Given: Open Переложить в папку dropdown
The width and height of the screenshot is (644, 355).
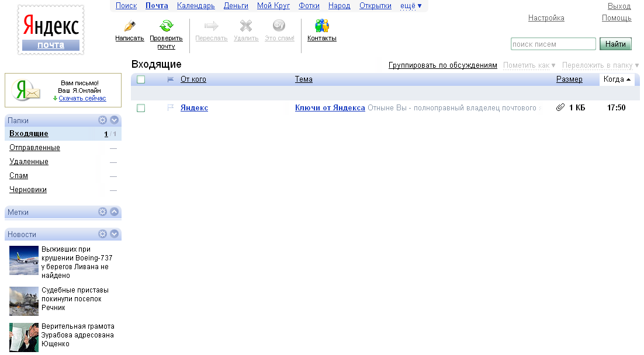Looking at the screenshot, I should (600, 65).
